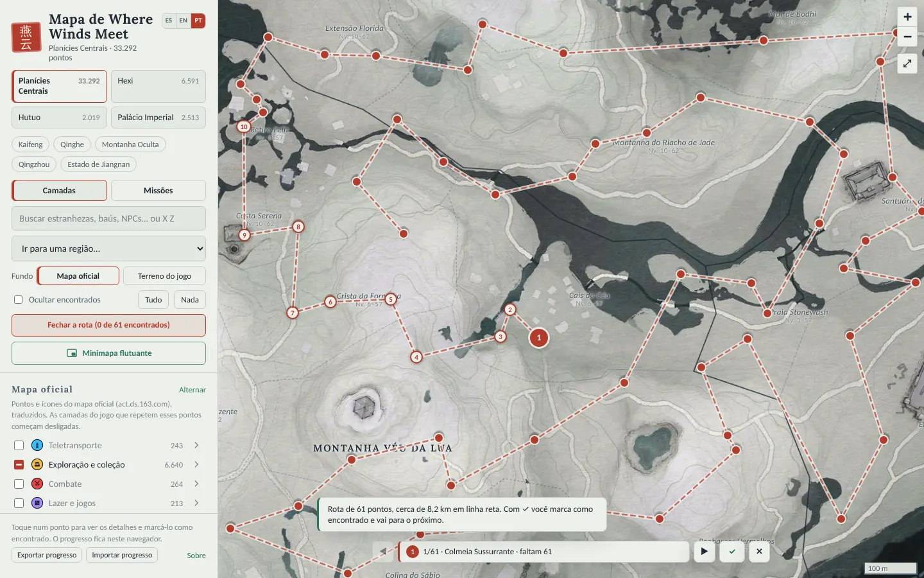
Task: Click Fechar a rota button
Action: [x=108, y=325]
